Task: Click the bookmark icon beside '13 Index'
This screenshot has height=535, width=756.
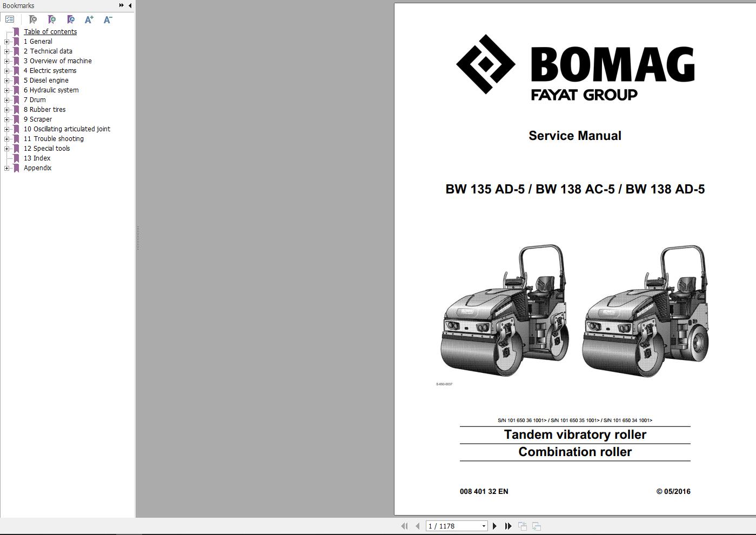Action: point(16,158)
